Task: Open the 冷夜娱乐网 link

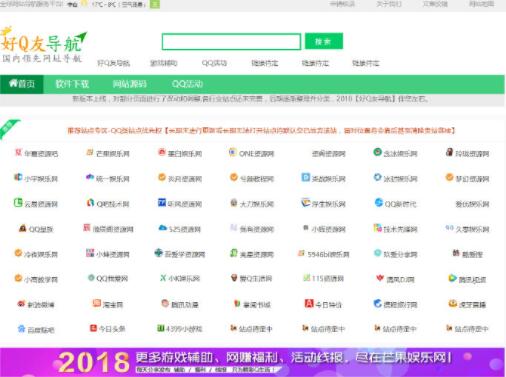Action: (x=41, y=254)
